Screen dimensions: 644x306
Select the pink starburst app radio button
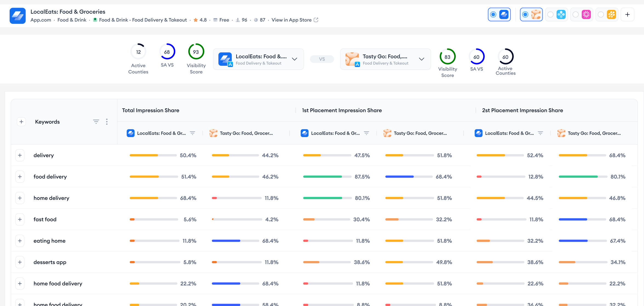click(x=575, y=15)
